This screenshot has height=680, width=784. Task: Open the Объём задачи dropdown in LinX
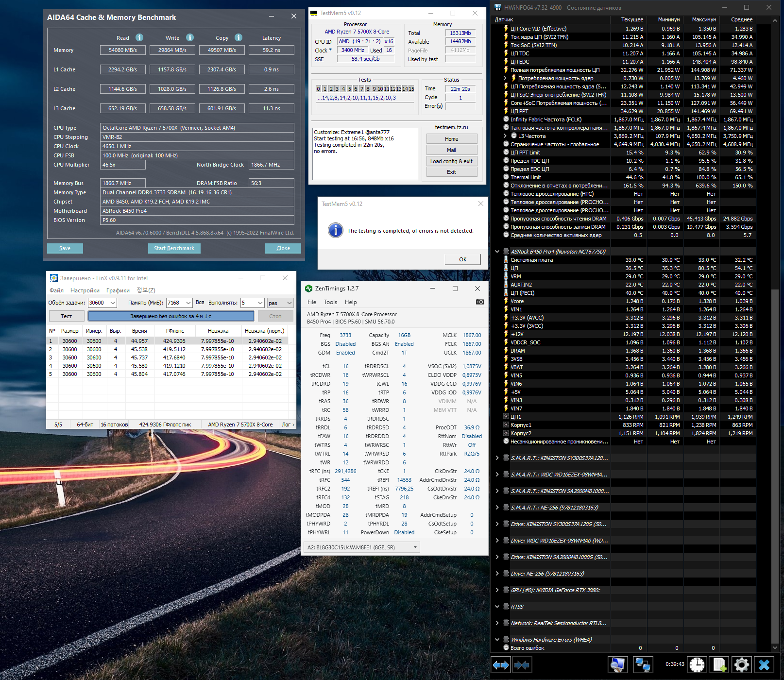pos(112,303)
